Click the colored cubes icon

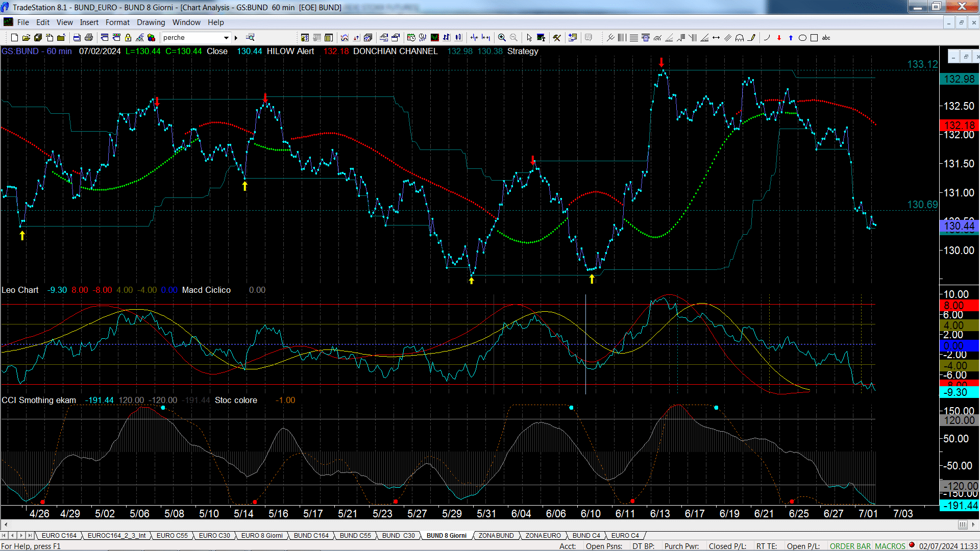click(x=152, y=38)
